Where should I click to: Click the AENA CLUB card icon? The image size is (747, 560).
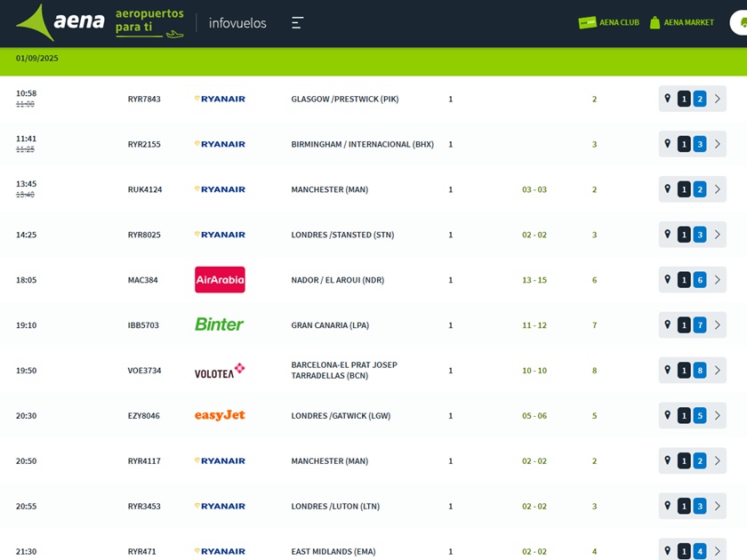[587, 23]
